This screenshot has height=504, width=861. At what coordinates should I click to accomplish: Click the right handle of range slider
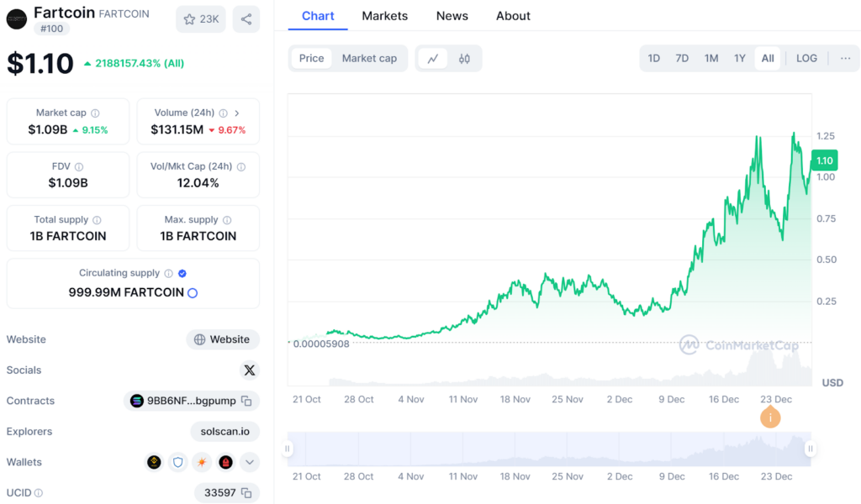point(810,449)
